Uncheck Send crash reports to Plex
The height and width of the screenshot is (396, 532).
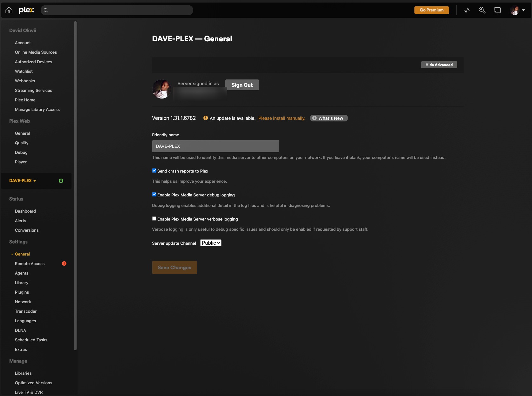[x=154, y=171]
